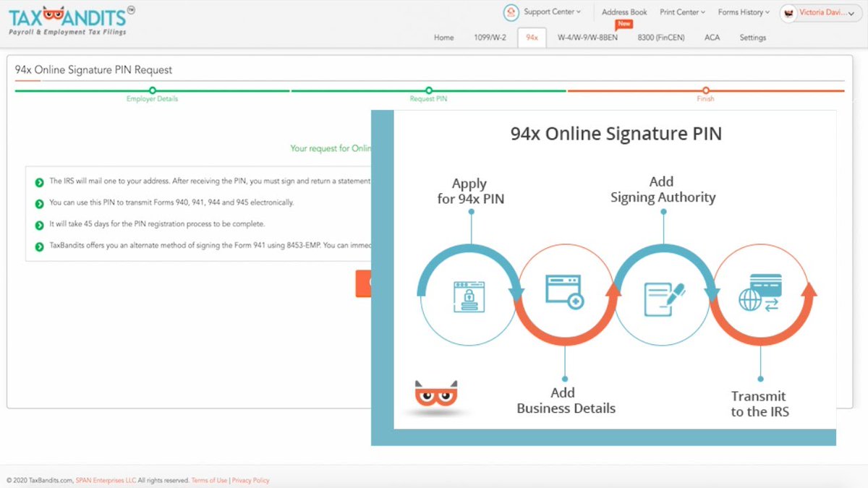The image size is (868, 488).
Task: Open SPAN Enterprises LLC link in footer
Action: 106,480
